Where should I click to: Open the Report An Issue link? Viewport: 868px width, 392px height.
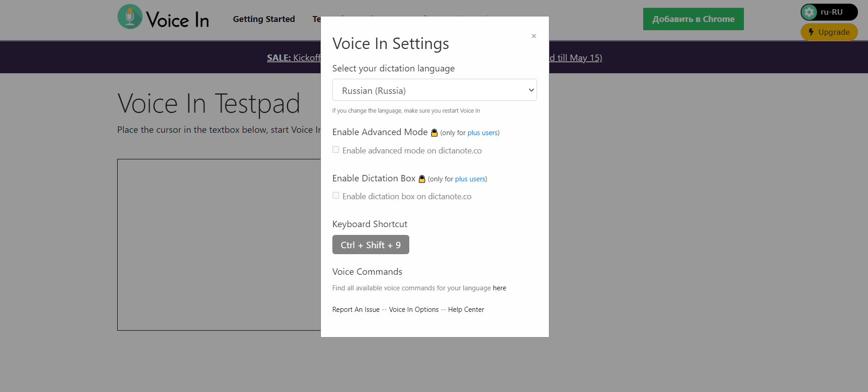click(356, 310)
